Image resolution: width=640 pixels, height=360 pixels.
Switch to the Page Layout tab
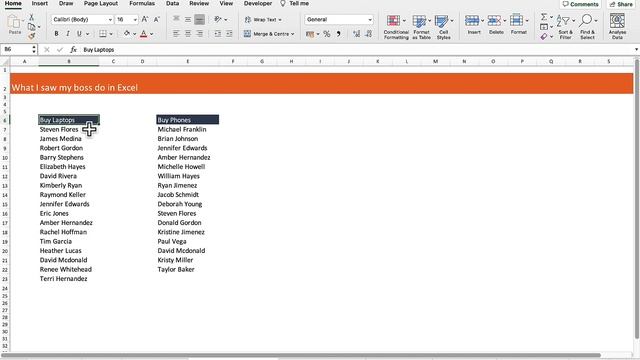(101, 3)
